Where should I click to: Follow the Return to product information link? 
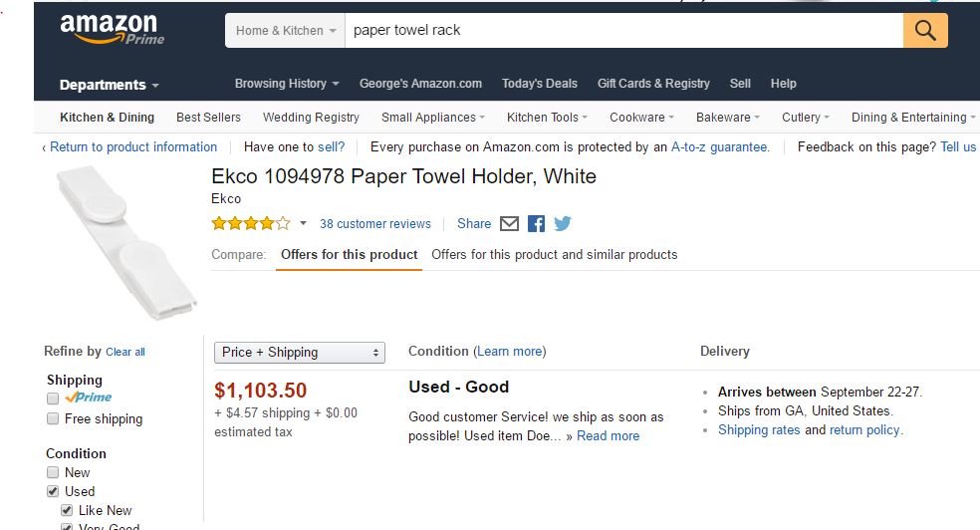[x=133, y=147]
